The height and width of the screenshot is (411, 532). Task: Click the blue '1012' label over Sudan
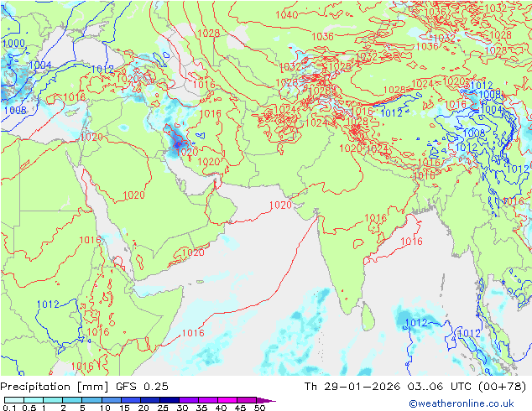[x=48, y=304]
